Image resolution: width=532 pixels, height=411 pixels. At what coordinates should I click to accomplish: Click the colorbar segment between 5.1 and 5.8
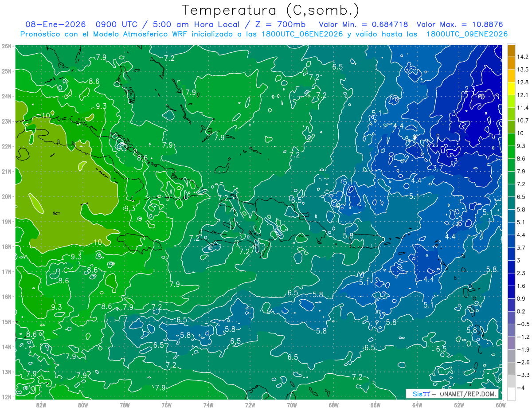pyautogui.click(x=511, y=216)
